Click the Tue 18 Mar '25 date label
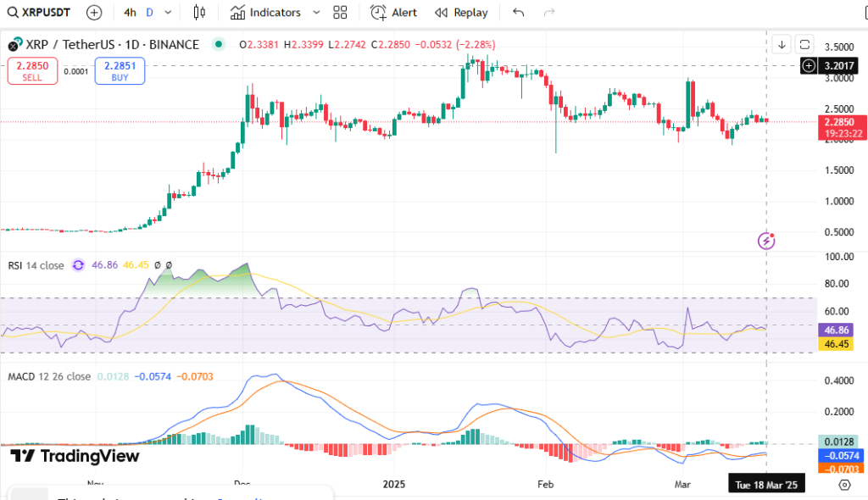Viewport: 868px width, 500px height. pyautogui.click(x=766, y=485)
